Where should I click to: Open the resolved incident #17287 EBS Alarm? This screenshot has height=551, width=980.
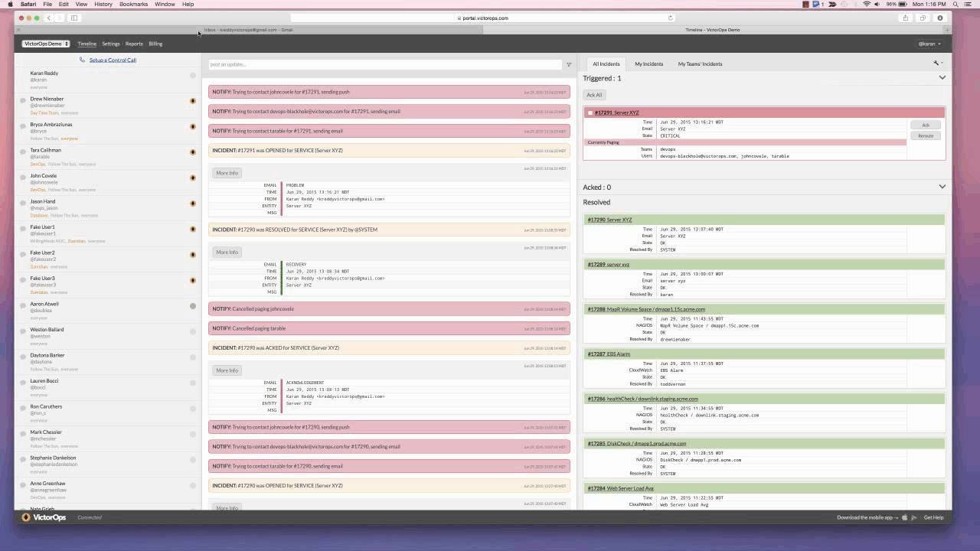[608, 354]
